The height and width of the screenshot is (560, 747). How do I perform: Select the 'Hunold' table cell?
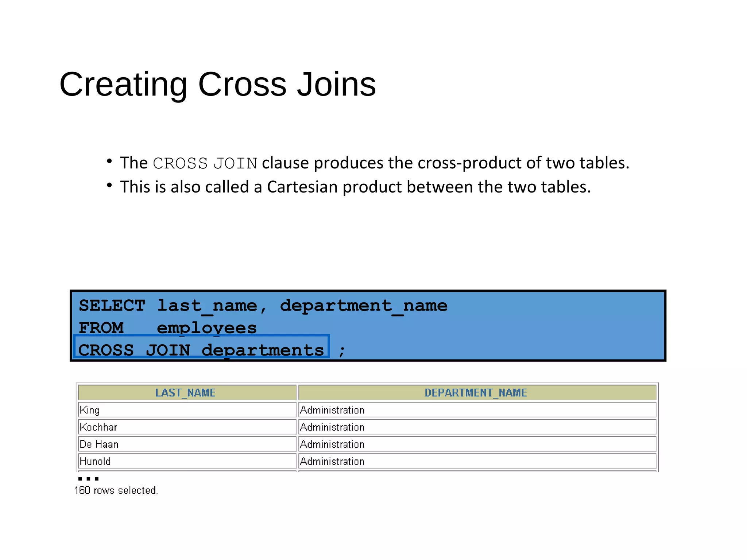(x=187, y=461)
